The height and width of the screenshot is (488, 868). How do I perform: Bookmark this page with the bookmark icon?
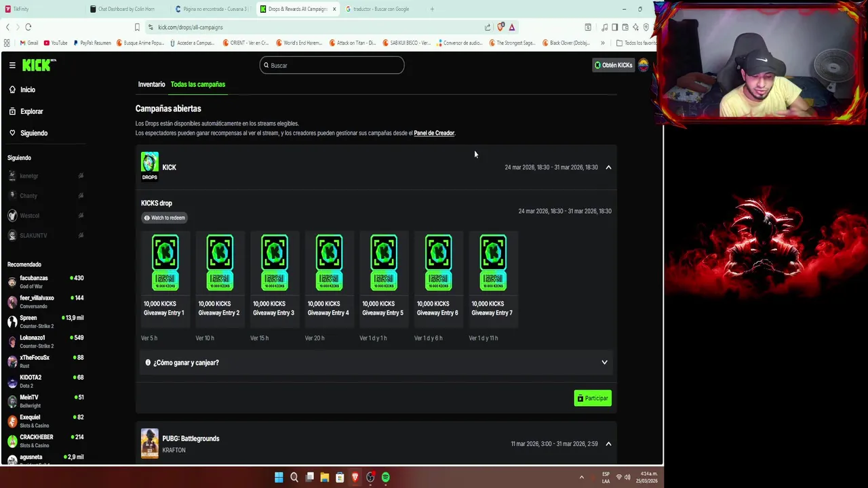(137, 27)
